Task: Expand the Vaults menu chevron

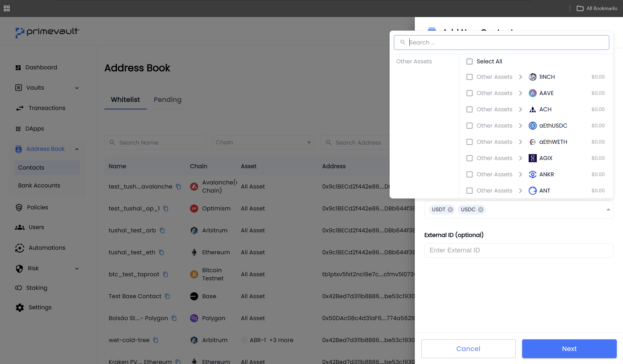Action: (x=77, y=88)
